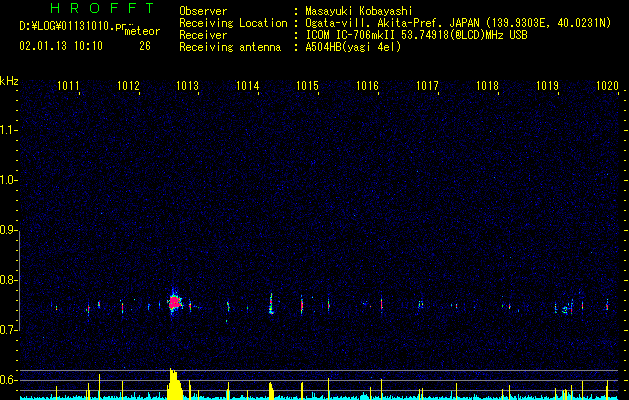Viewport: 629px width, 400px height.
Task: Click the HROFFT title text
Action: point(103,8)
